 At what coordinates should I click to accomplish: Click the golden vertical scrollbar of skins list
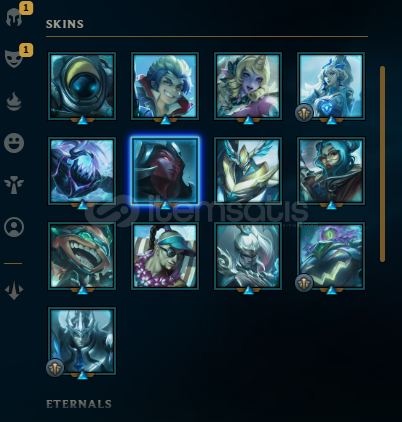tap(382, 164)
